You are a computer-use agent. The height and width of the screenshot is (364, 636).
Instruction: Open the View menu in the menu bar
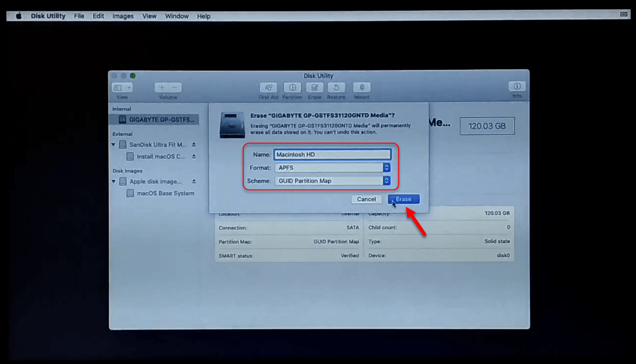149,16
